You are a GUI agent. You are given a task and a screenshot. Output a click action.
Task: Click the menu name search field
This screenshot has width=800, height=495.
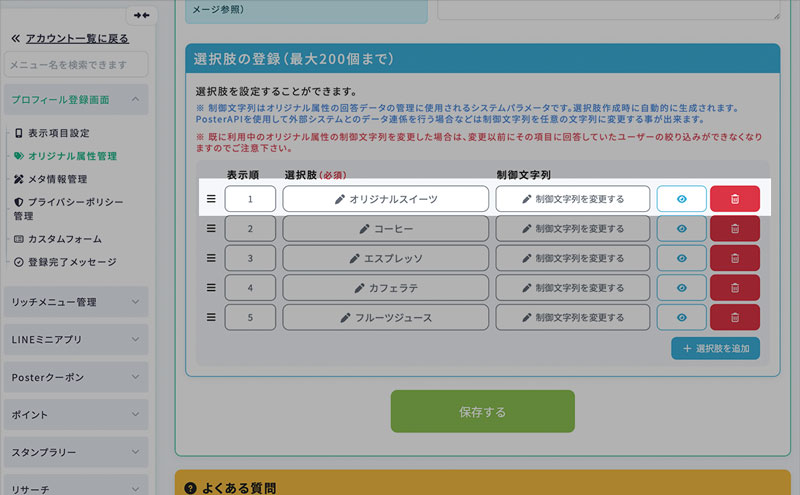tap(76, 65)
